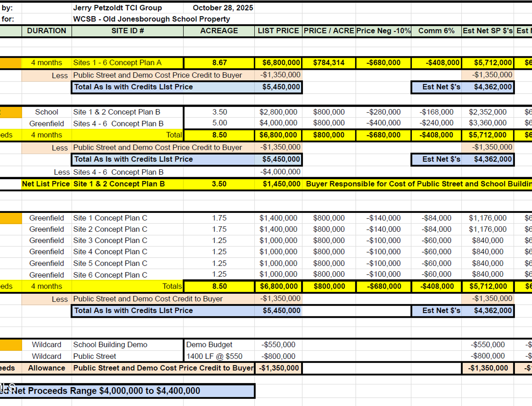Viewport: 532px width, 406px height.
Task: Click the LIST PRICE column header
Action: click(278, 31)
